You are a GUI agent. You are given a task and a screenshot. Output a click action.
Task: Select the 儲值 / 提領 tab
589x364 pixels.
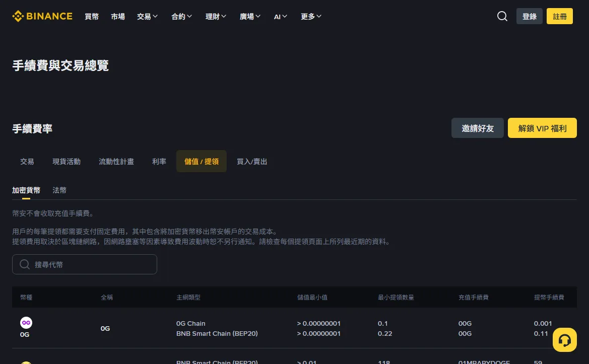[202, 162]
